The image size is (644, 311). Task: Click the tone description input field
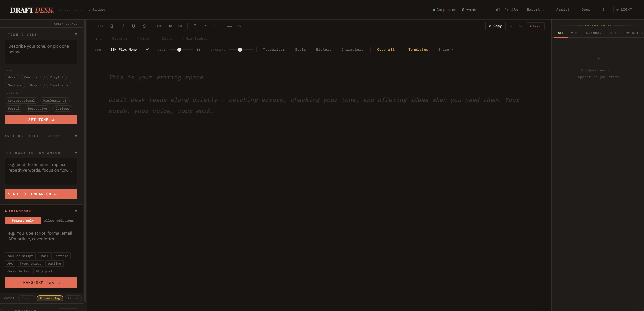click(41, 52)
